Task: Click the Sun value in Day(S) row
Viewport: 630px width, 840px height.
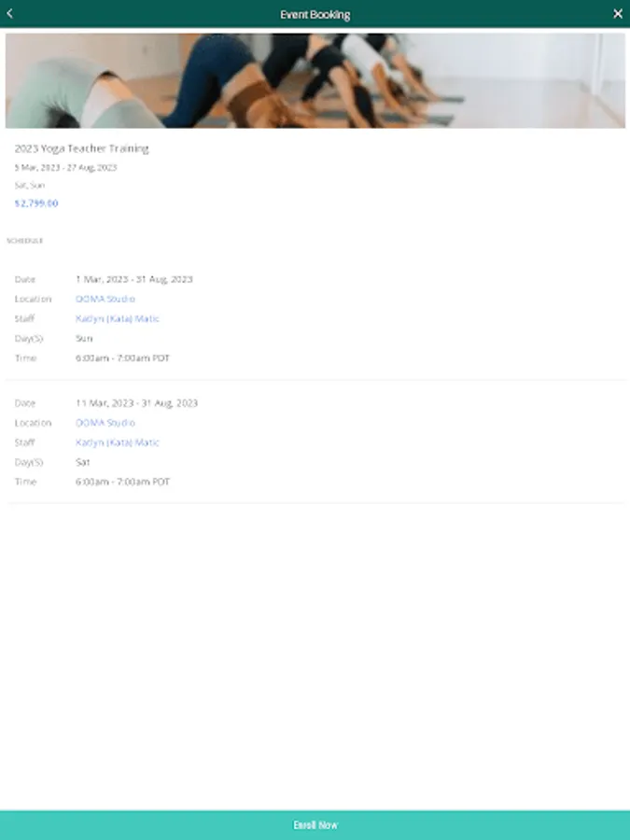Action: 84,339
